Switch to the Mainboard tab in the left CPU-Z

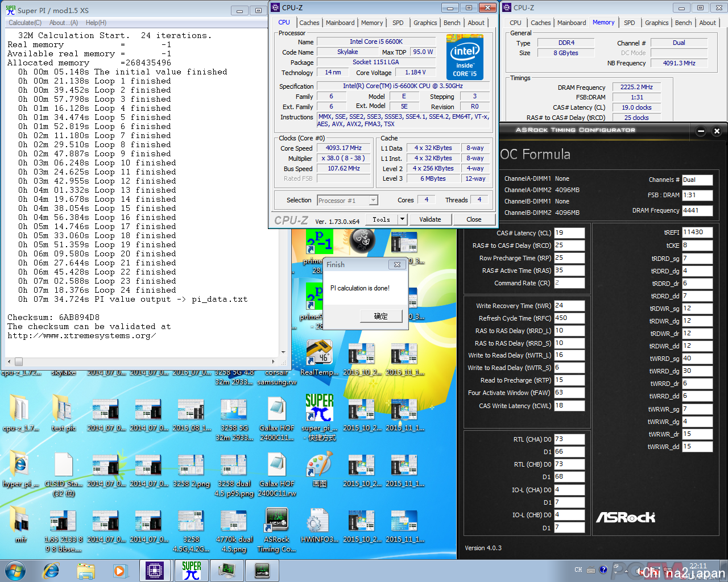(x=340, y=23)
